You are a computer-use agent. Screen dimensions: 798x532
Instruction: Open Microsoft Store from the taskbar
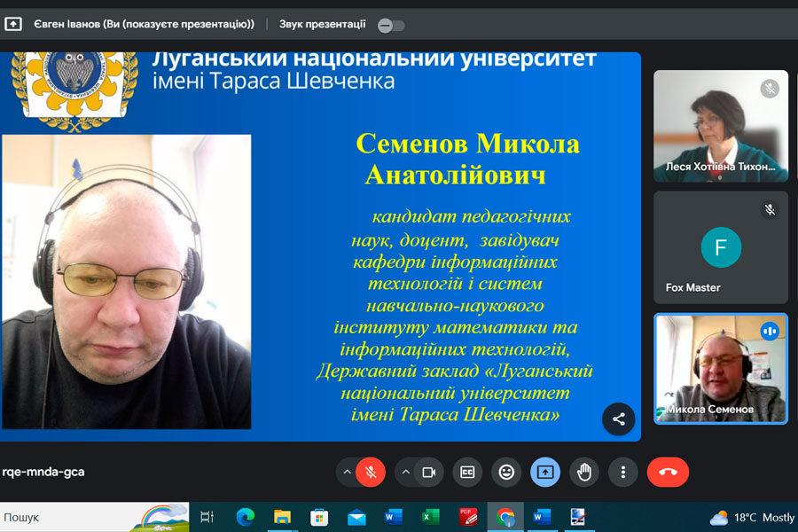tap(319, 517)
